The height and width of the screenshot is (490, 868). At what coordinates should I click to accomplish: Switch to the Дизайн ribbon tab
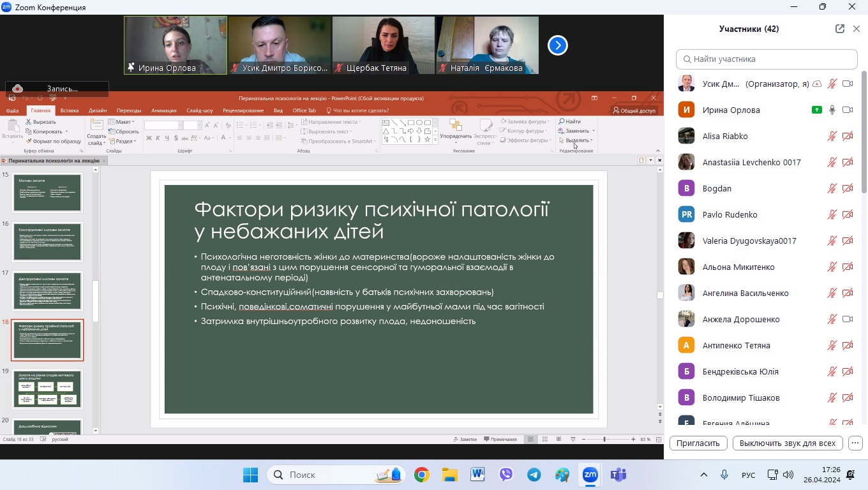coord(98,110)
